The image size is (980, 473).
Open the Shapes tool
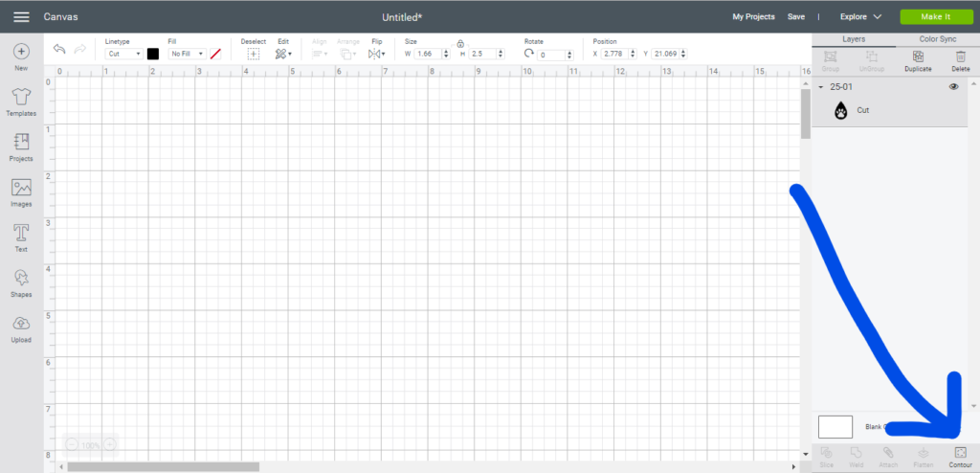pyautogui.click(x=21, y=282)
